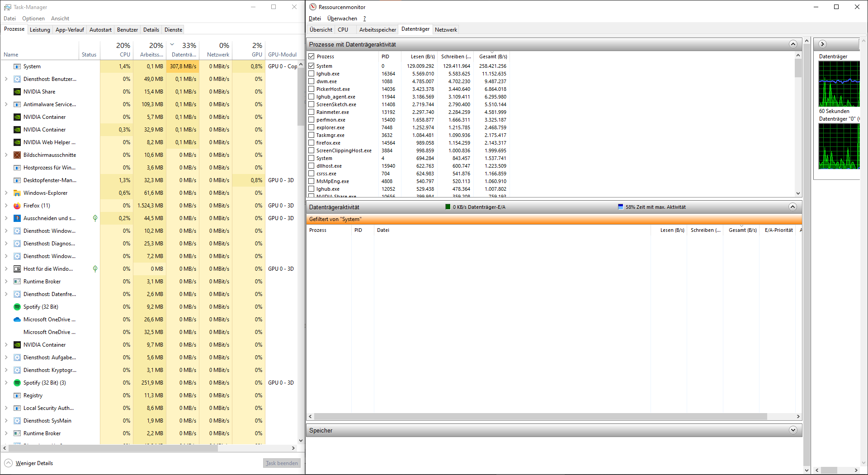Click the Firefox icon in Task-Manager list
The image size is (868, 475).
(17, 206)
